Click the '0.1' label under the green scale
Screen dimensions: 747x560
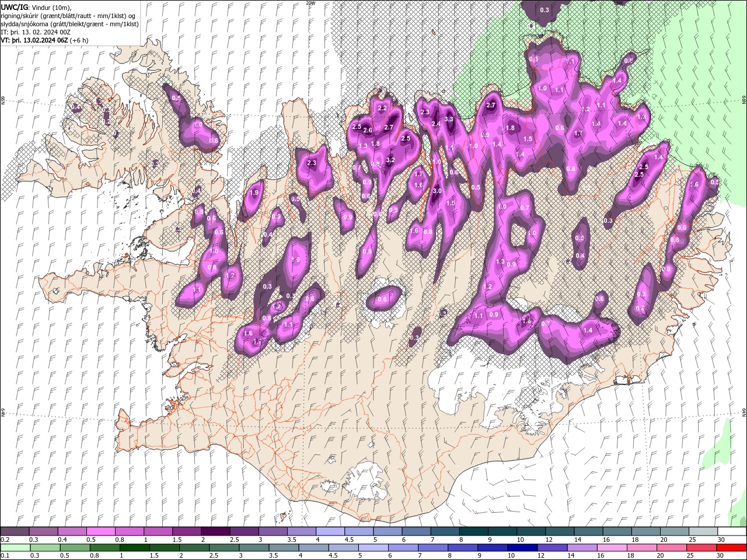point(5,556)
